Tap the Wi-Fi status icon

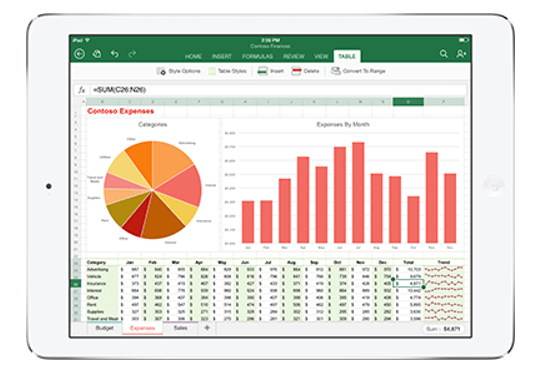[87, 40]
